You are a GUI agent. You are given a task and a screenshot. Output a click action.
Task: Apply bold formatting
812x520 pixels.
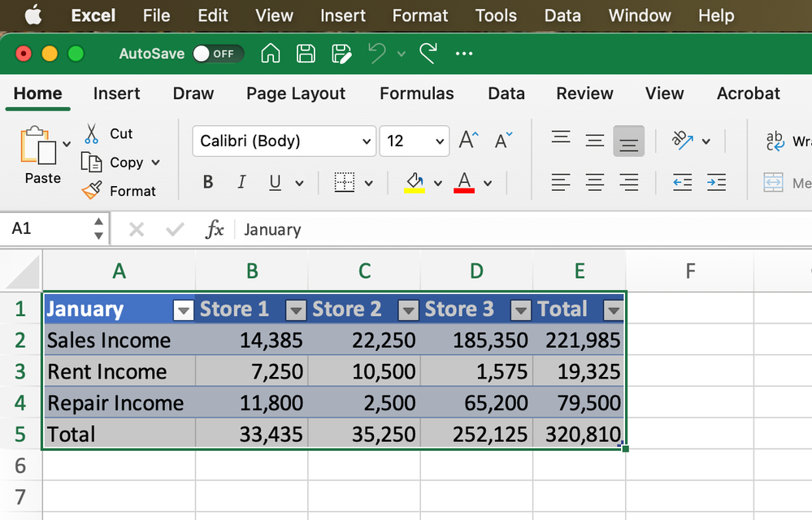coord(208,182)
